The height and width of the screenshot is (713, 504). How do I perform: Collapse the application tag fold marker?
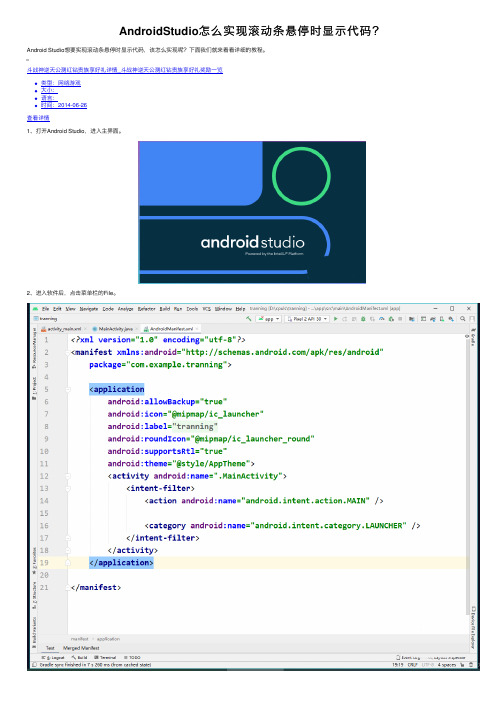coord(68,389)
